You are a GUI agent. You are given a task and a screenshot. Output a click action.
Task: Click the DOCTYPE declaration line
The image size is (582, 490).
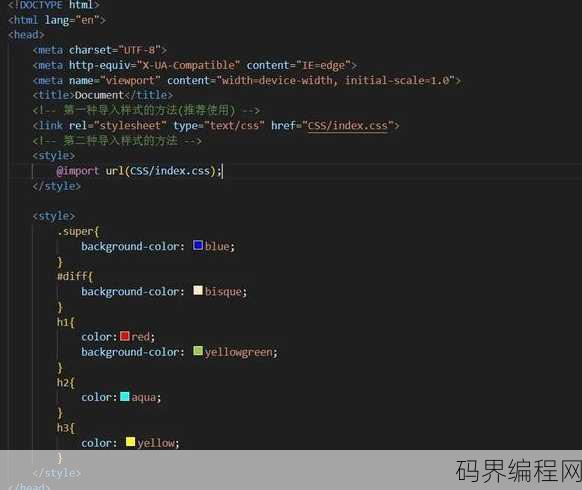(54, 5)
